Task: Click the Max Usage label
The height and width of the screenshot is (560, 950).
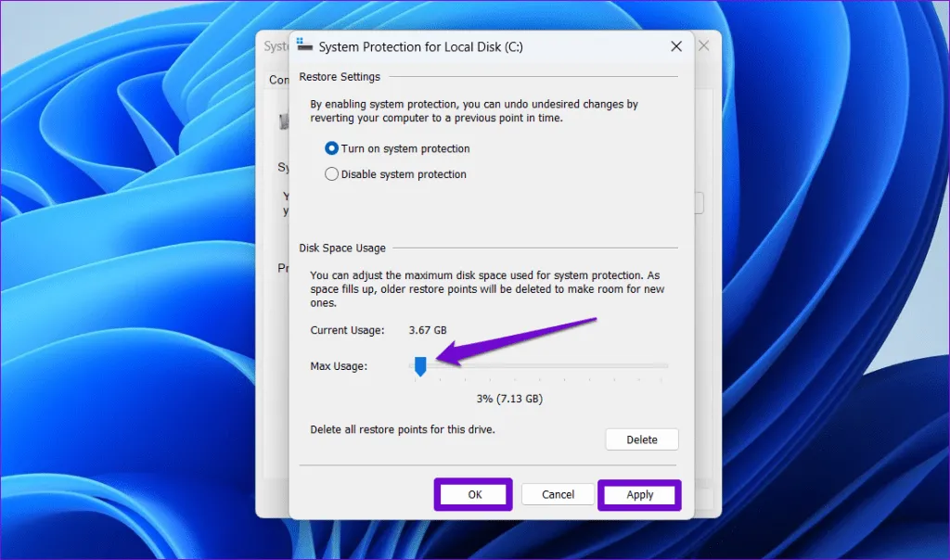Action: click(x=339, y=366)
